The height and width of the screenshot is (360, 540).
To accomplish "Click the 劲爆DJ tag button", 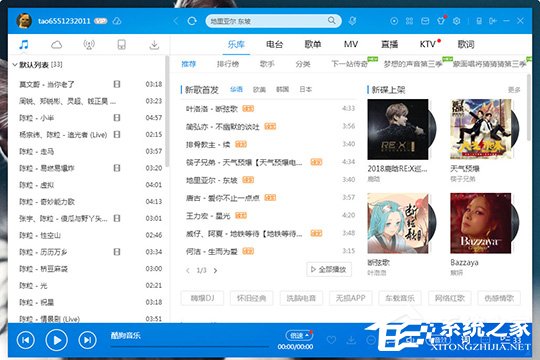I will [202, 298].
